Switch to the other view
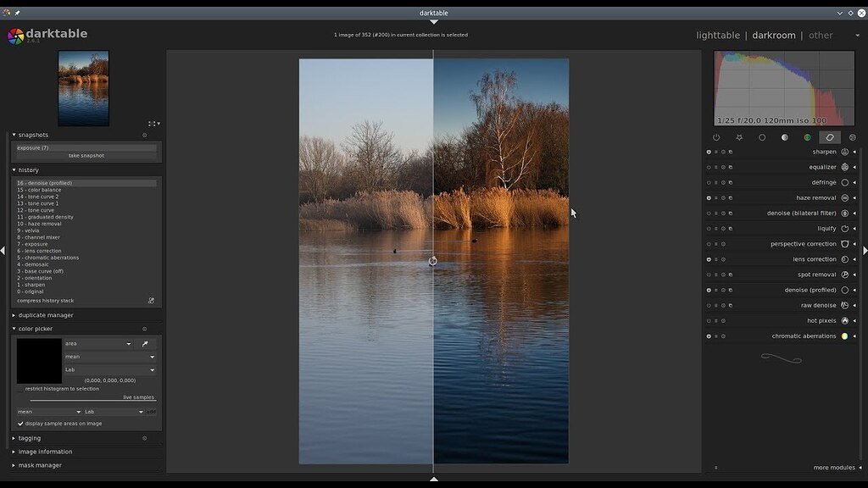868x488 pixels. pyautogui.click(x=821, y=35)
